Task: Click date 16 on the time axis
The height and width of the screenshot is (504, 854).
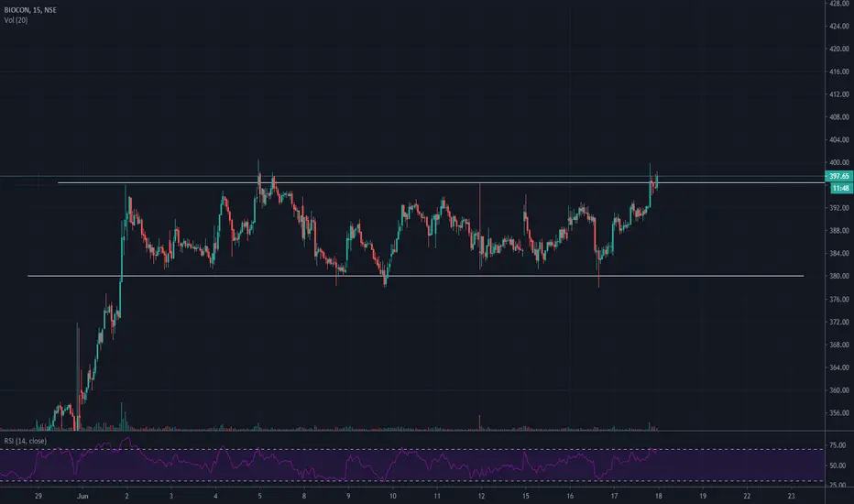Action: [x=570, y=497]
